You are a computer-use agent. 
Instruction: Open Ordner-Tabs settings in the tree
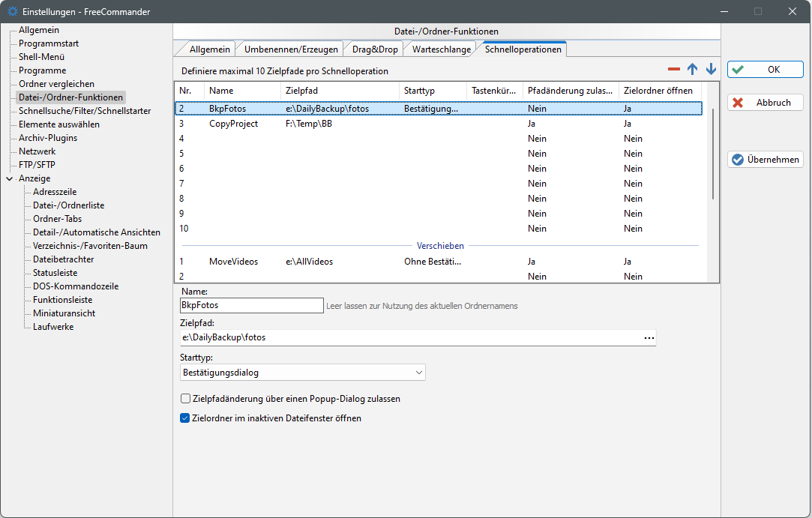(x=58, y=219)
